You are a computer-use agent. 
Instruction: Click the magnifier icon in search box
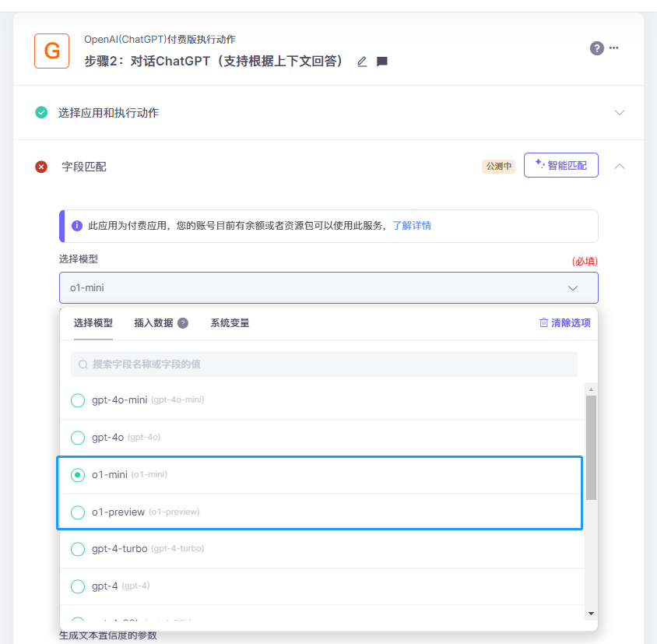(83, 364)
